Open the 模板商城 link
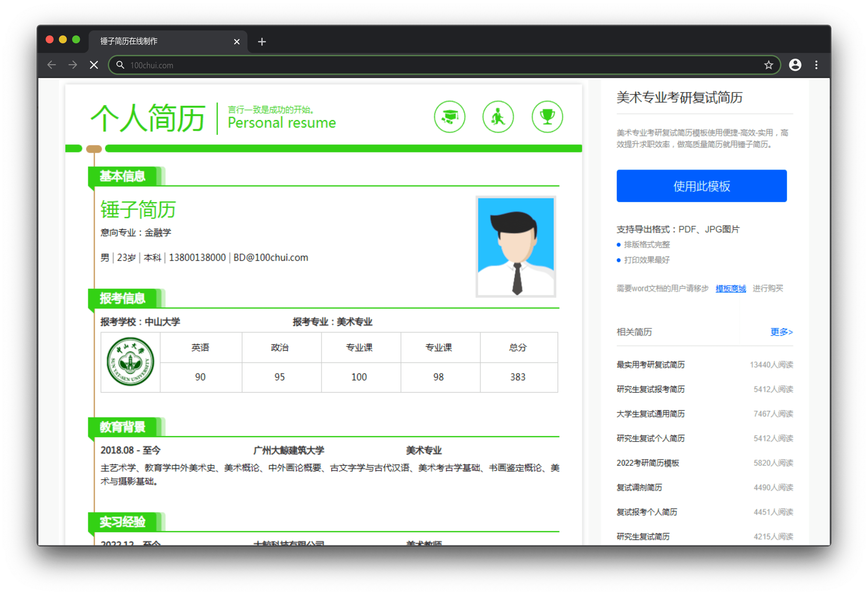This screenshot has width=868, height=595. tap(730, 289)
